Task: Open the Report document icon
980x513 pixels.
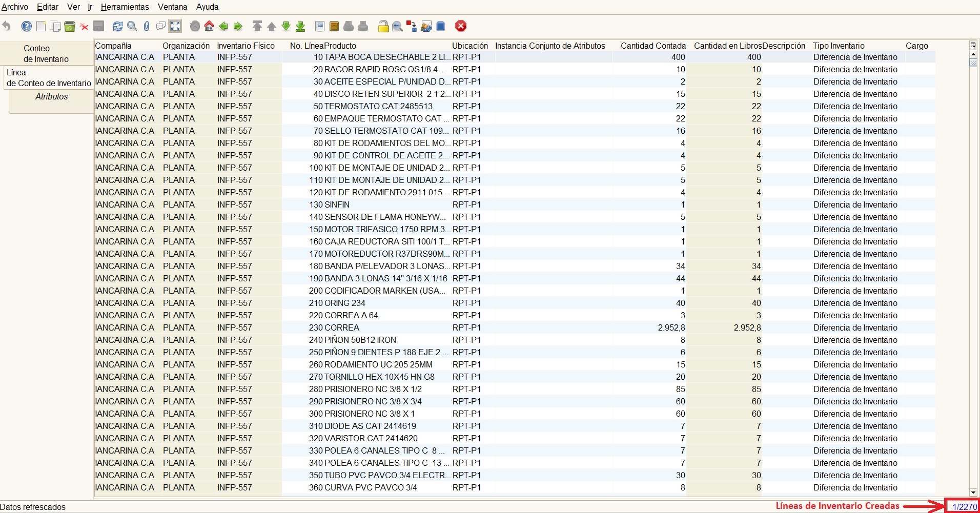Action: (320, 26)
